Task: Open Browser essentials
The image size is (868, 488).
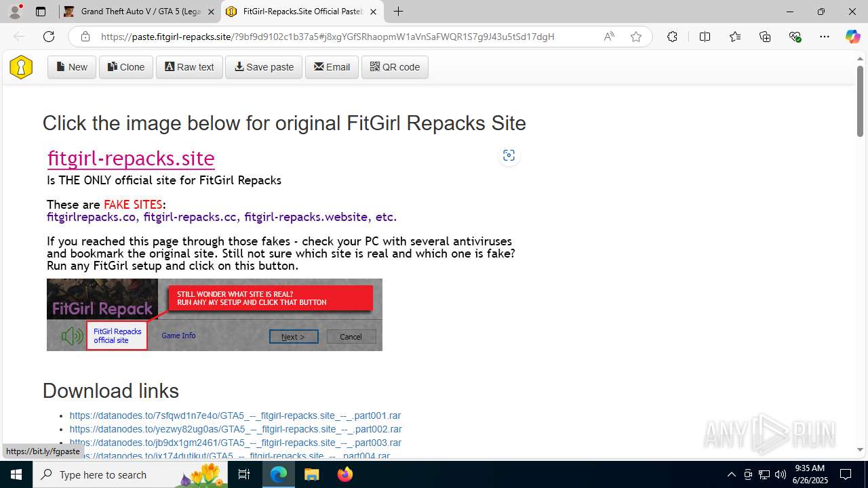Action: 795,37
